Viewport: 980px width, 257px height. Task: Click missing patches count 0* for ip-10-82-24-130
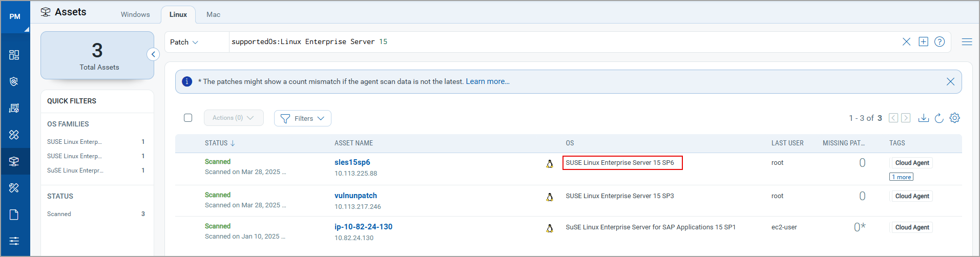(860, 227)
